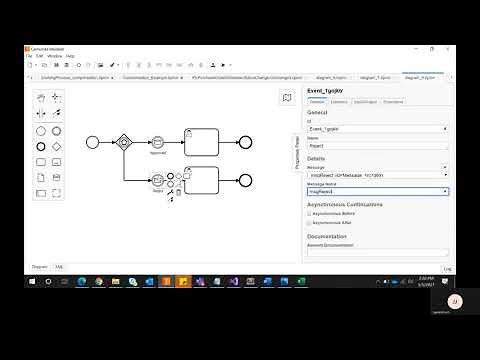Open Google Chrome from the taskbar
The width and height of the screenshot is (480, 360).
99,282
